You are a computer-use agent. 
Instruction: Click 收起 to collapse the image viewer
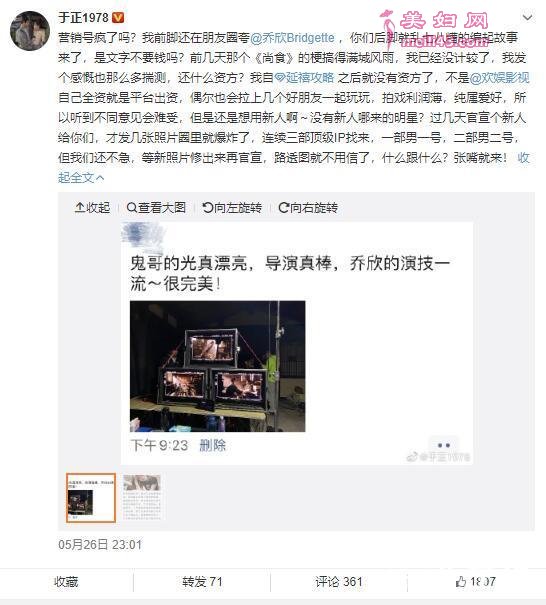click(92, 208)
